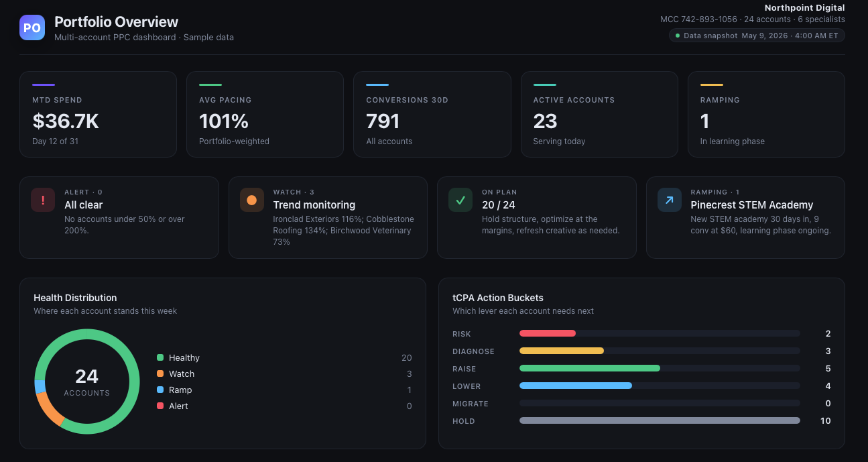Screen dimensions: 868x462
Task: Click the Ironclad Exteriors watch description
Action: [343, 231]
